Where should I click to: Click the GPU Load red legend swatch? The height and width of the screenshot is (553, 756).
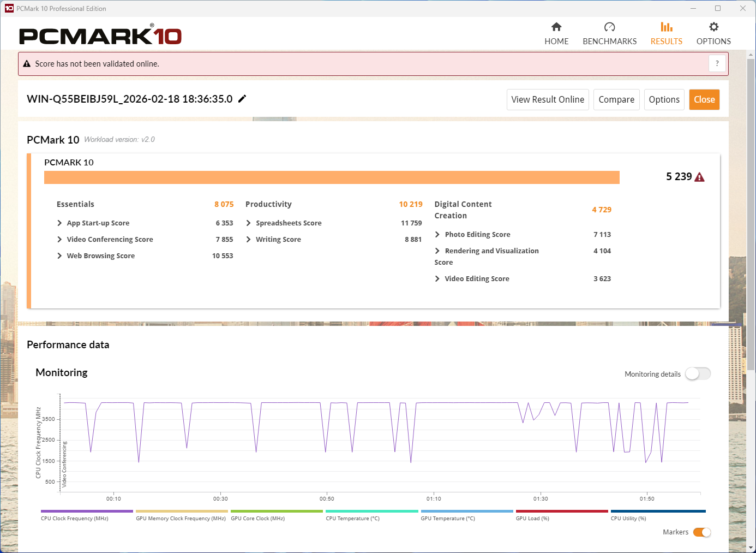click(561, 512)
